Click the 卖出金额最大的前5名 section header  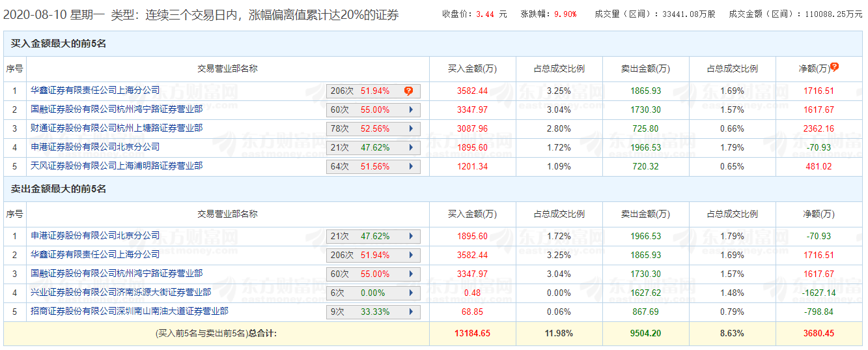pyautogui.click(x=59, y=189)
